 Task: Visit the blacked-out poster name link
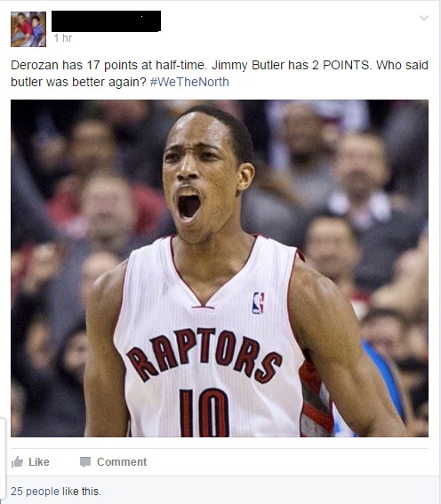[106, 21]
